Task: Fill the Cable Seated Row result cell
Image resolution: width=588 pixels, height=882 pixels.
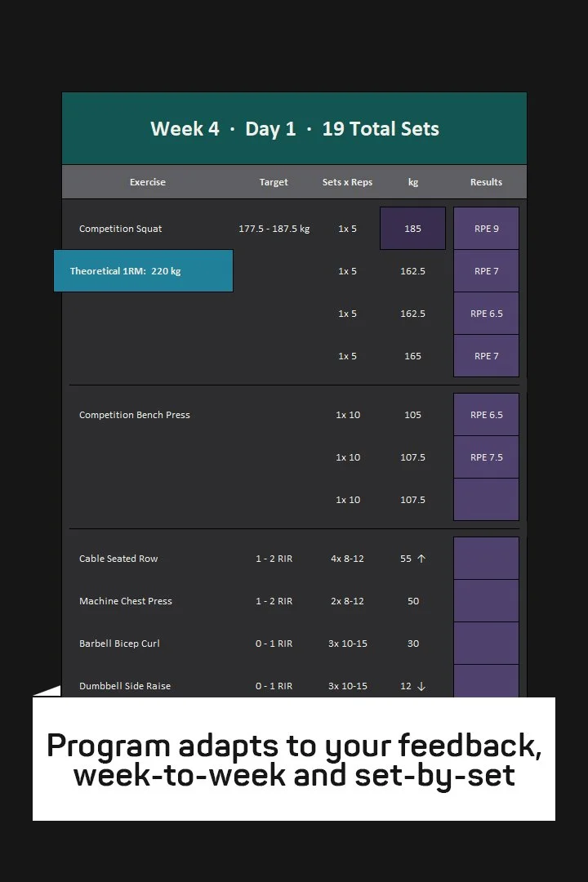Action: point(486,559)
